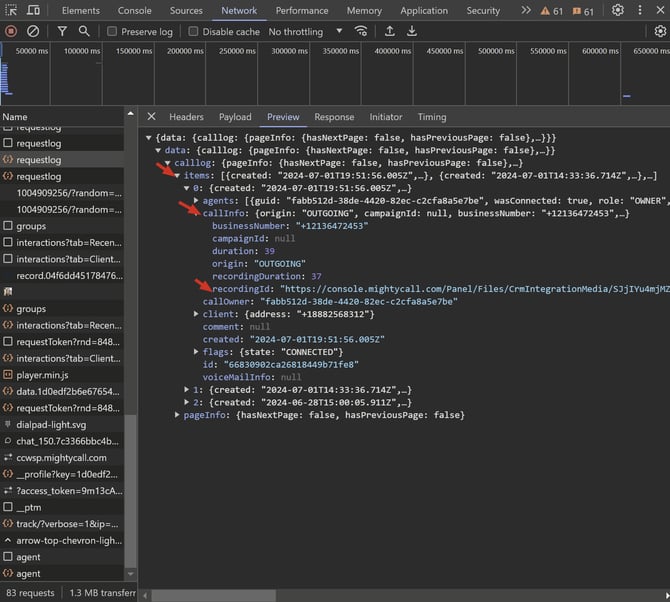Viewport: 670px width, 602px height.
Task: Click the preview horizontal scrollbar
Action: (x=214, y=595)
